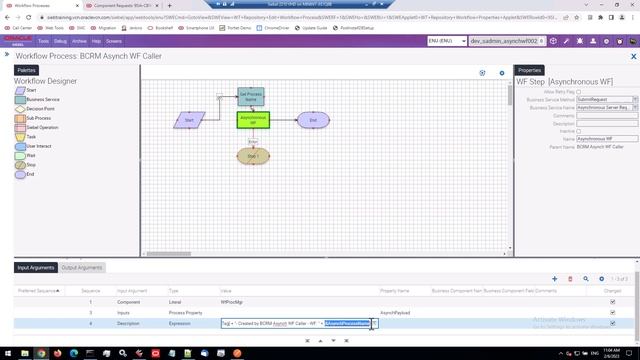Click the canvas validate icon beside the gear
This screenshot has height=360, width=640.
tap(482, 73)
